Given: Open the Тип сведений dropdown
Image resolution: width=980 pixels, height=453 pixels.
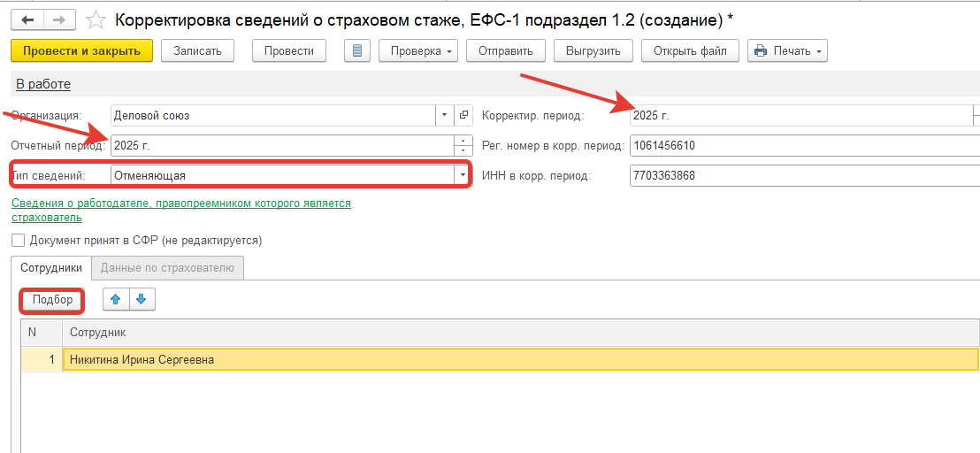Looking at the screenshot, I should point(461,175).
